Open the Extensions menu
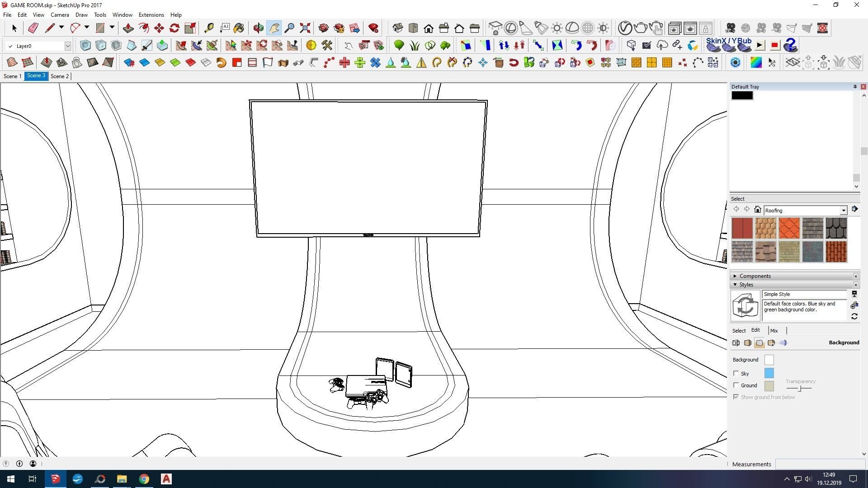Image resolution: width=868 pixels, height=488 pixels. tap(151, 15)
